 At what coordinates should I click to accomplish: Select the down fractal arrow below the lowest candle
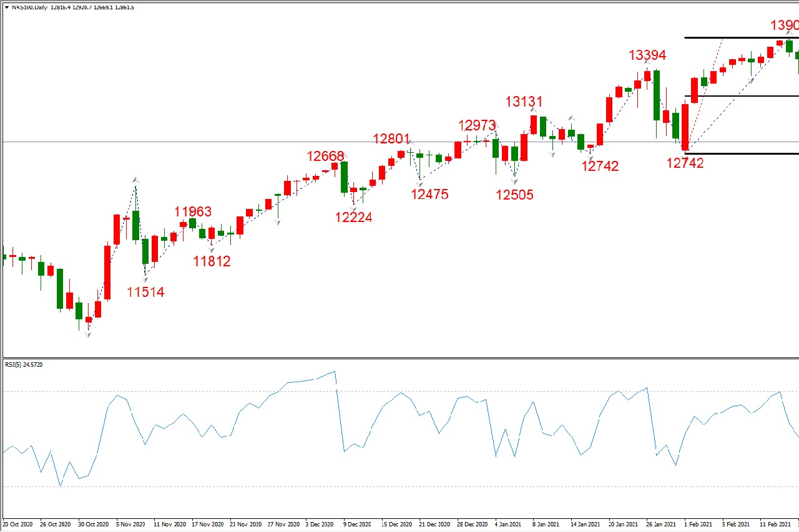tap(88, 335)
